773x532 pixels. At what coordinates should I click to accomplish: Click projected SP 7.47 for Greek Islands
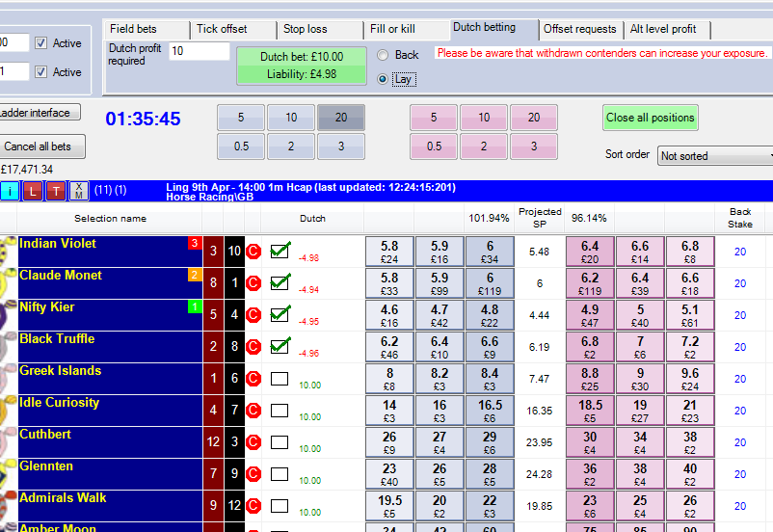pyautogui.click(x=540, y=379)
